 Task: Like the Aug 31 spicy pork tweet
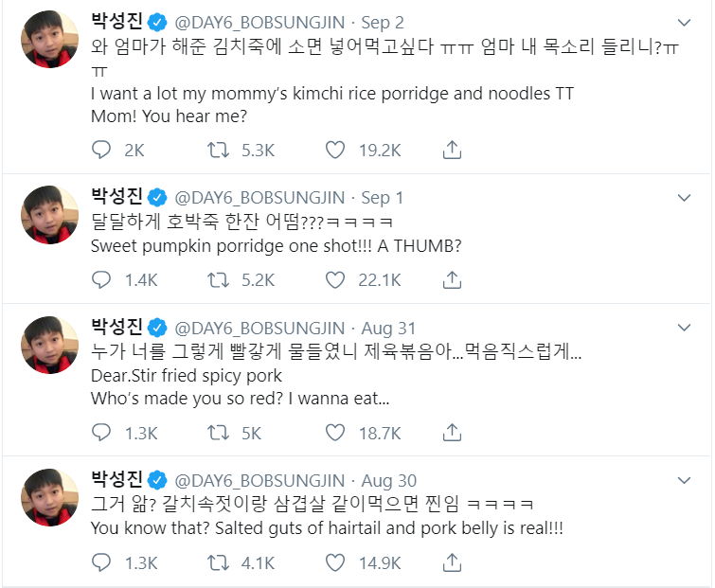(335, 433)
